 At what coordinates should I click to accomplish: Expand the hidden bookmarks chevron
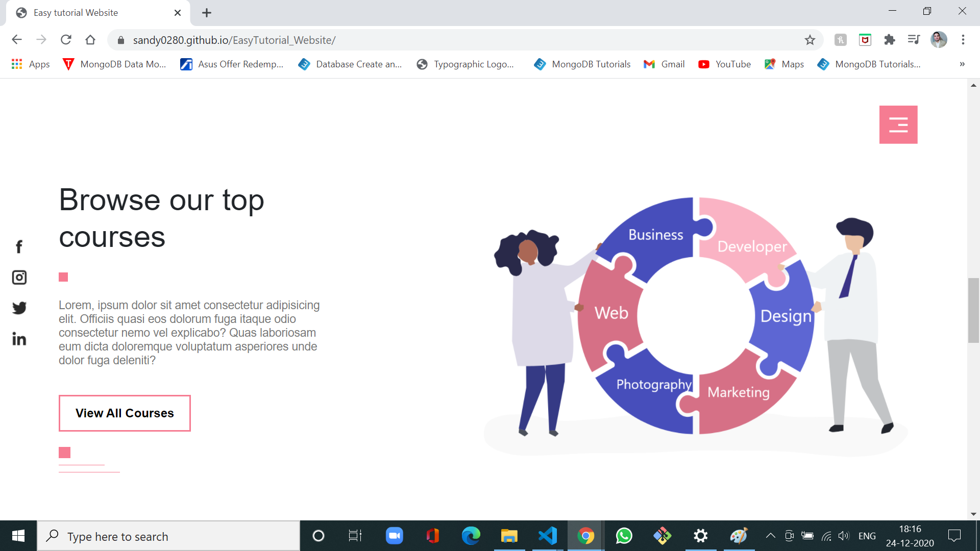coord(962,64)
